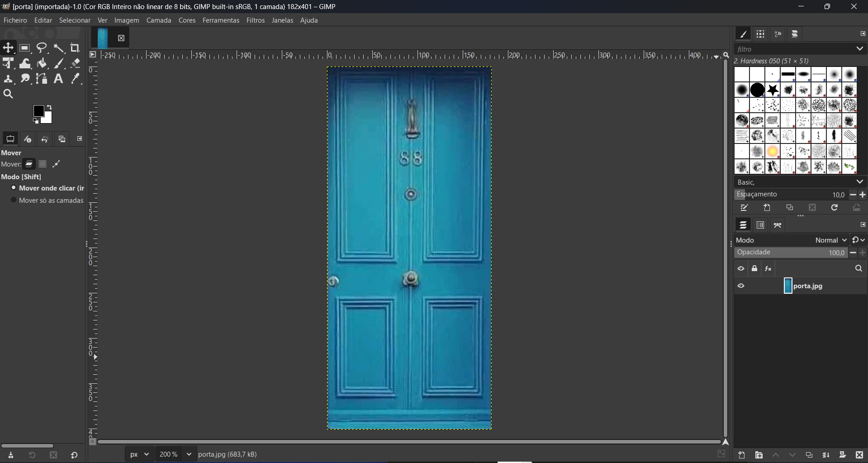Activate the Zoom magnifier tool
This screenshot has height=463, width=868.
(8, 94)
